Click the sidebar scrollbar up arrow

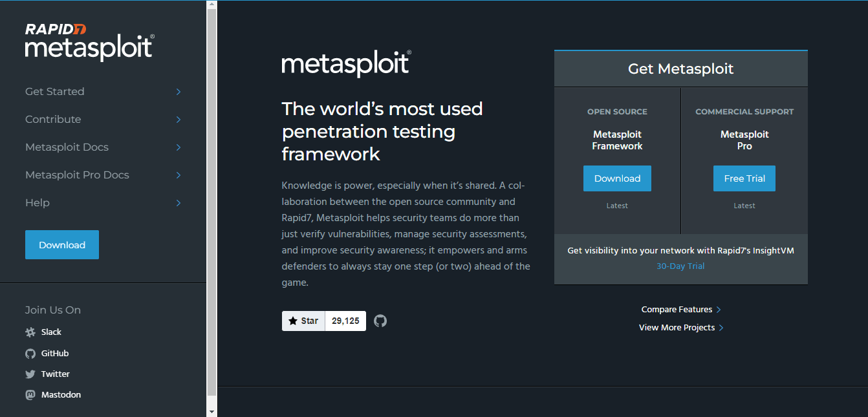(x=212, y=5)
